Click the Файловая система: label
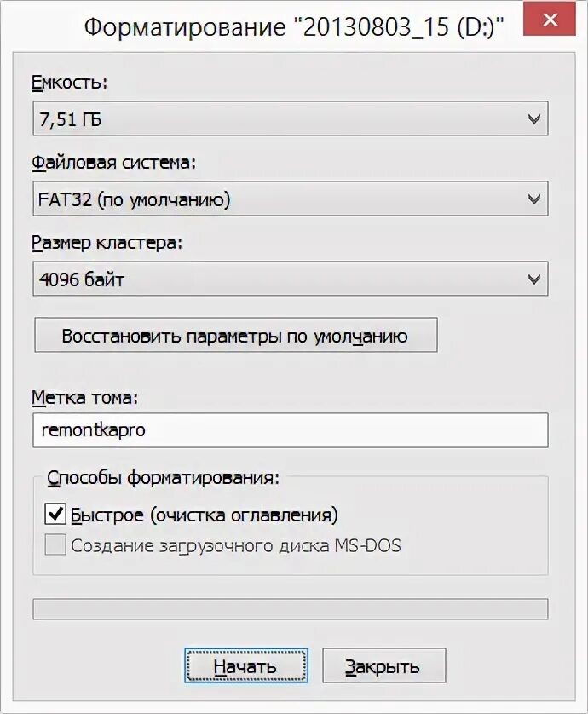Image resolution: width=588 pixels, height=714 pixels. (x=113, y=162)
